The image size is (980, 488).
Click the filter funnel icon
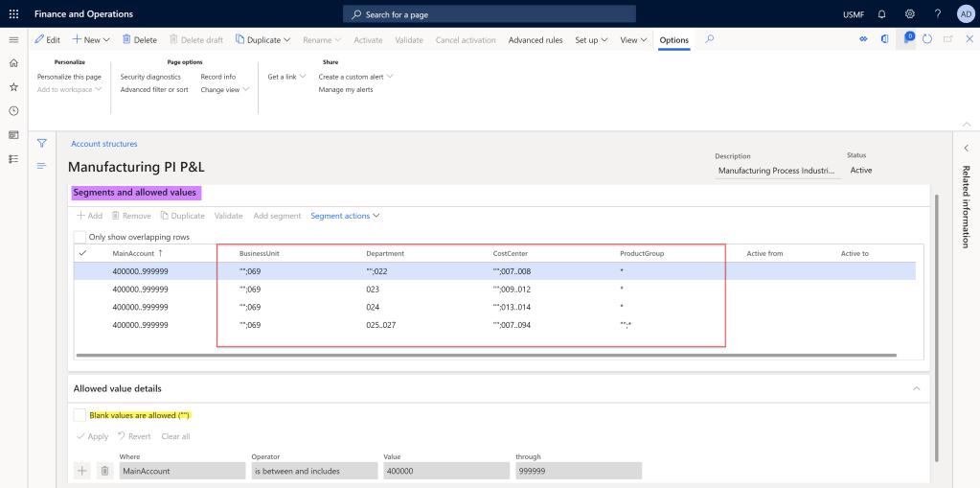point(42,143)
